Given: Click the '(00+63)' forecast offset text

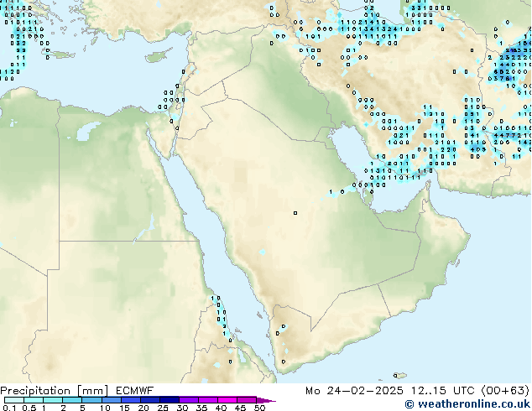Looking at the screenshot, I should pos(505,391).
